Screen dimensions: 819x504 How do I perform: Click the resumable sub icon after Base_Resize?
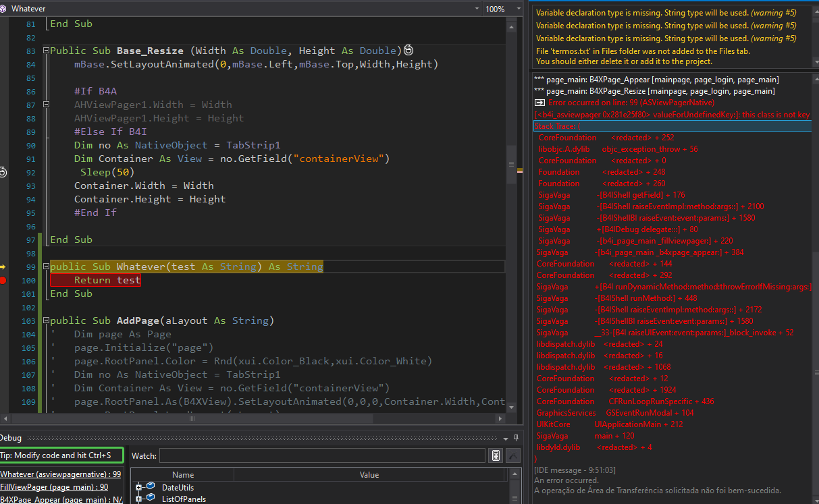coord(408,51)
